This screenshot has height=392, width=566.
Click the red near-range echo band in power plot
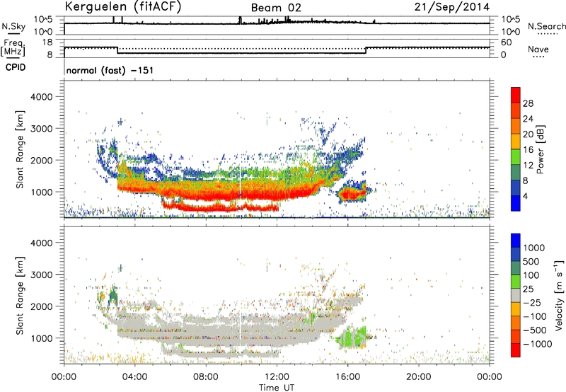[x=220, y=207]
